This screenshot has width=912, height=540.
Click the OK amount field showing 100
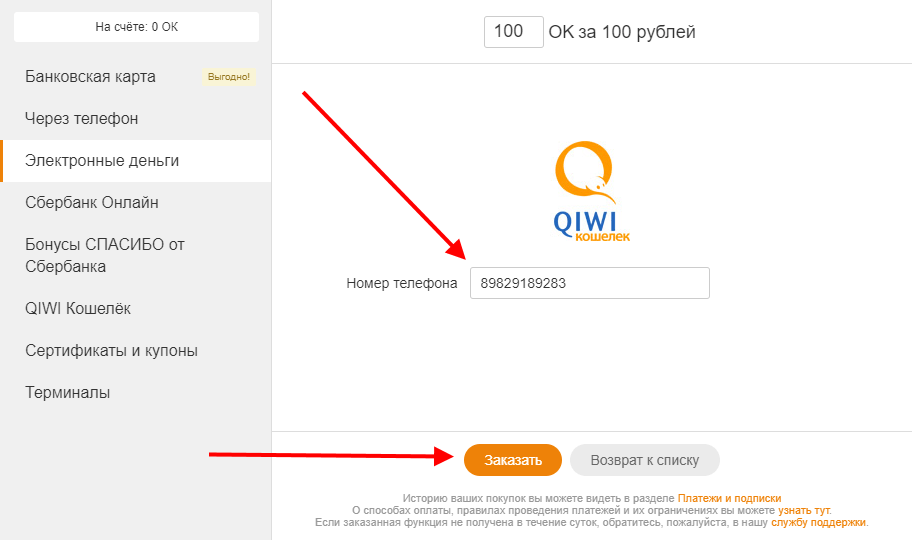pos(513,32)
